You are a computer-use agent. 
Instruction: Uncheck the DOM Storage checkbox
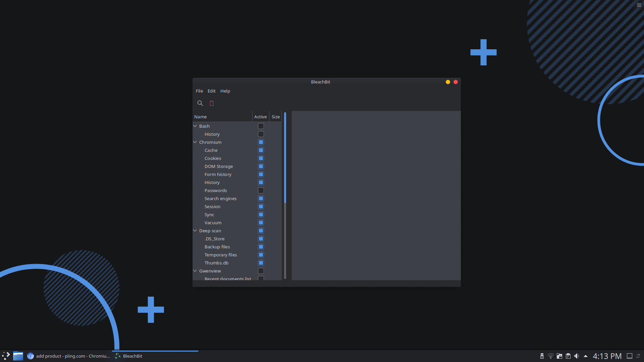(x=261, y=166)
